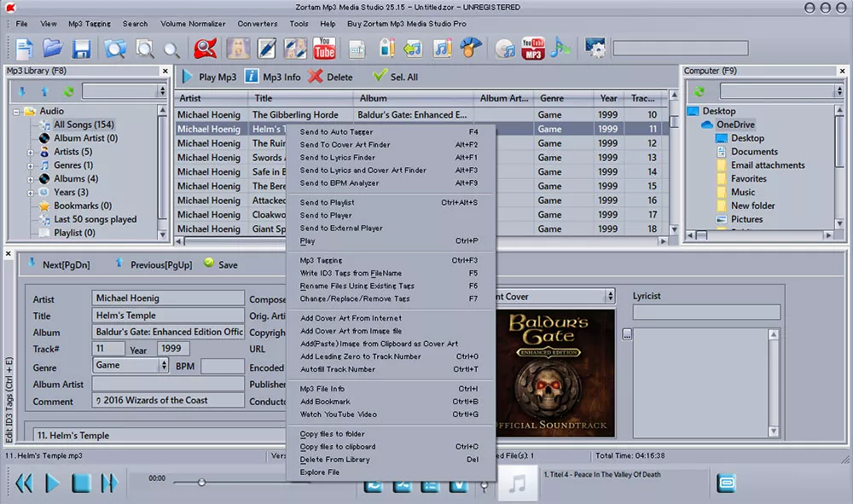Choose Watch YouTube Video from the context menu
Image resolution: width=853 pixels, height=504 pixels.
[x=391, y=414]
